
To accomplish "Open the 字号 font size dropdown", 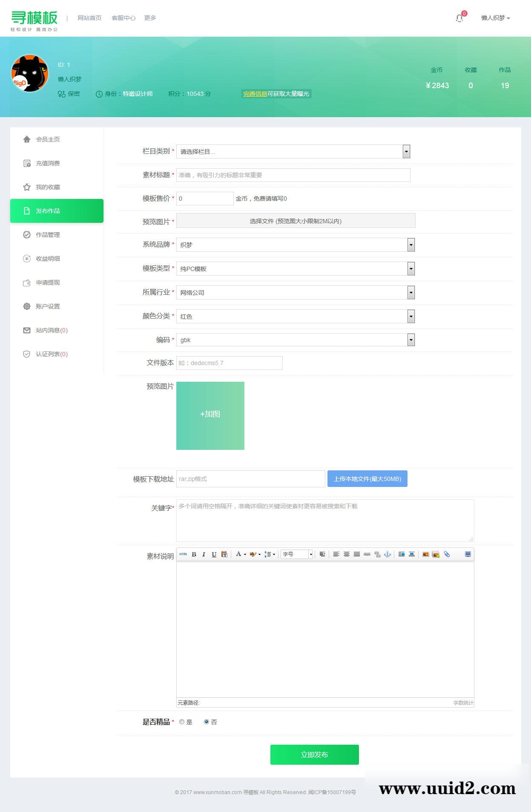I will tap(297, 554).
